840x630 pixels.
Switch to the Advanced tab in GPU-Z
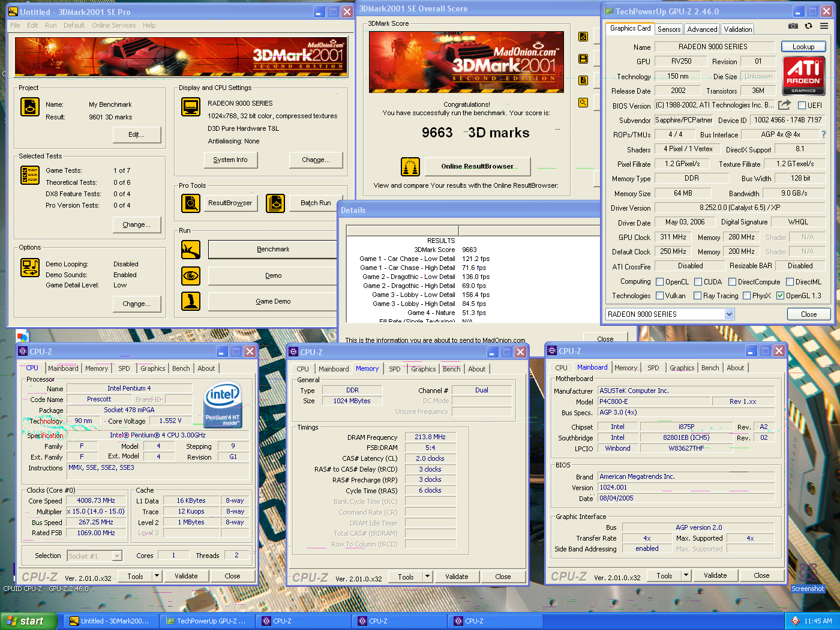pos(702,29)
